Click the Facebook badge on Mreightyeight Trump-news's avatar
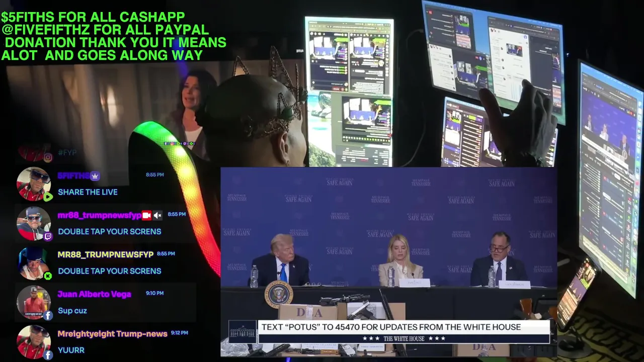 pyautogui.click(x=48, y=355)
